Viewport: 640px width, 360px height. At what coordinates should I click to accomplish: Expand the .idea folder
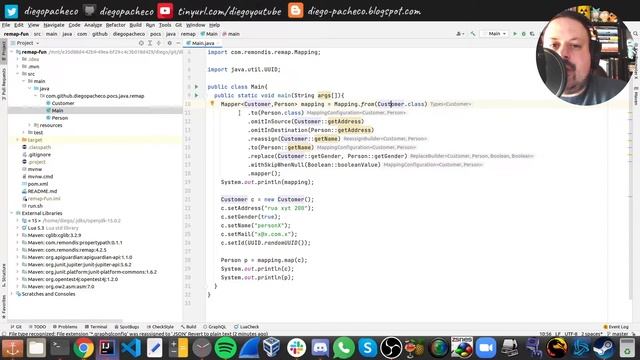tap(18, 59)
